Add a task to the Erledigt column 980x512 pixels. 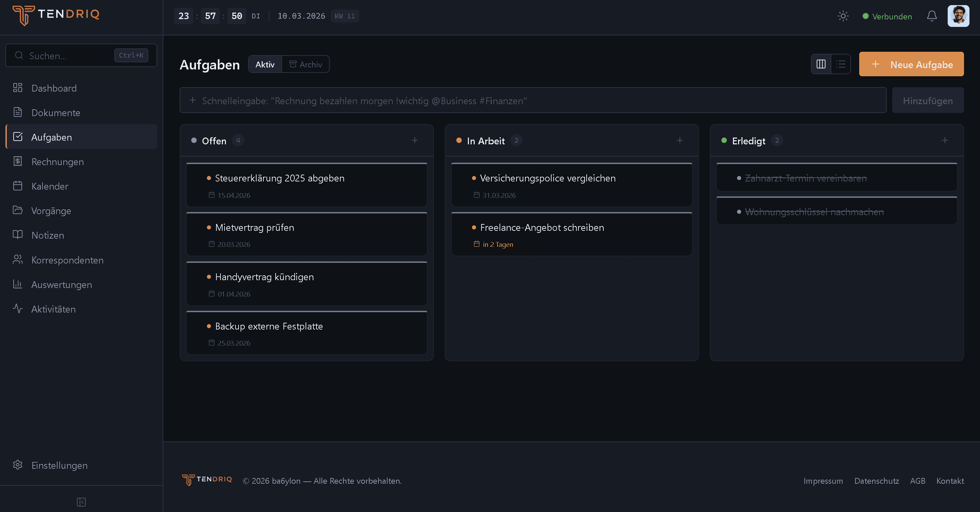tap(945, 141)
